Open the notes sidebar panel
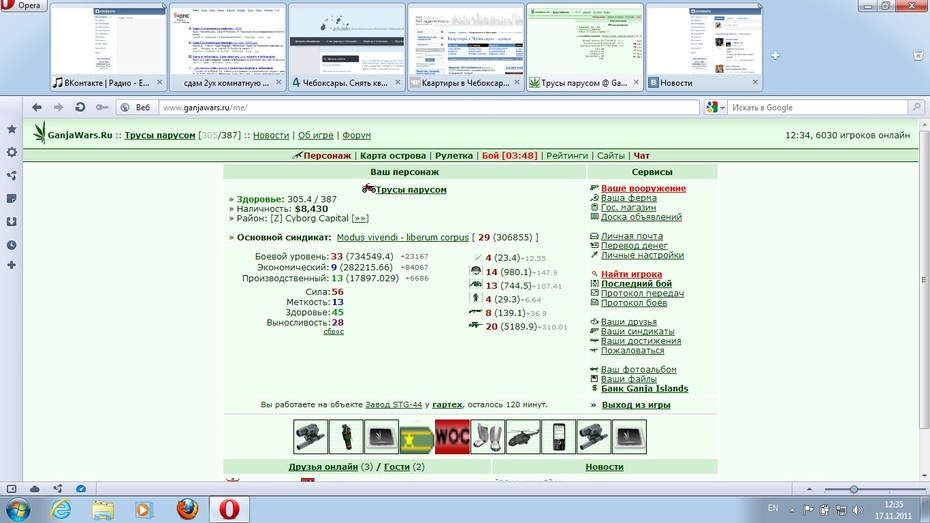 pos(11,199)
